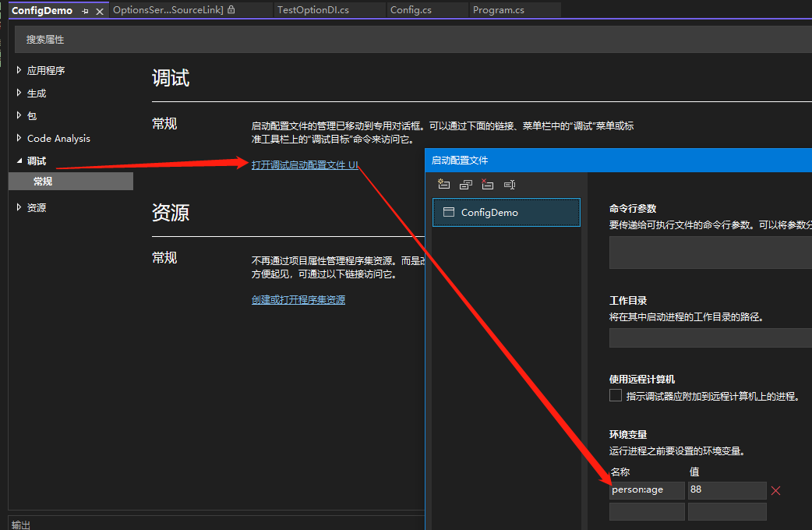This screenshot has height=530, width=812.
Task: Expand the Code Analysis section
Action: [19, 138]
